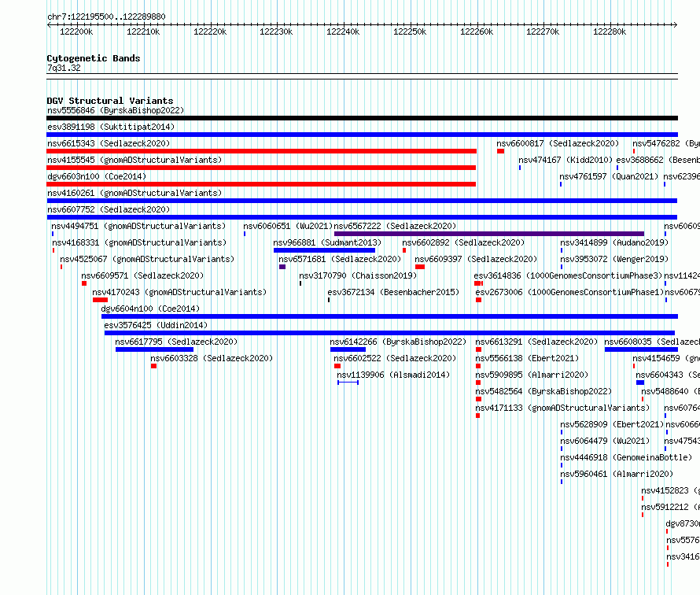
Task: Click nsv6617795 (Sedlazeck2020) variant label
Action: tap(176, 342)
